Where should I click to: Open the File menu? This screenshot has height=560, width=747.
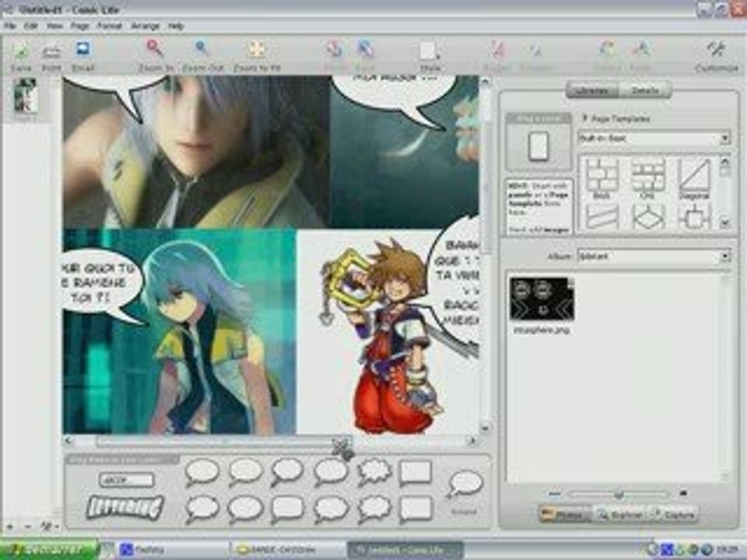click(10, 26)
